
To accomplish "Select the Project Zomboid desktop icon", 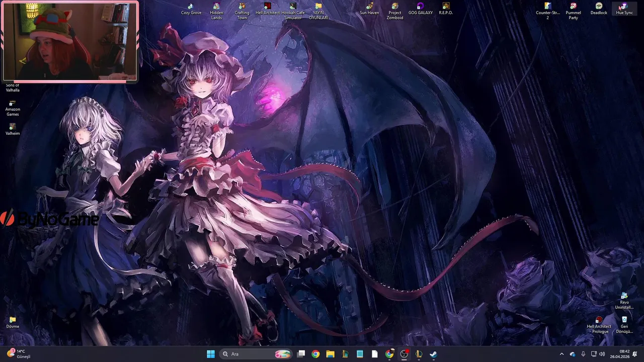I will [395, 12].
